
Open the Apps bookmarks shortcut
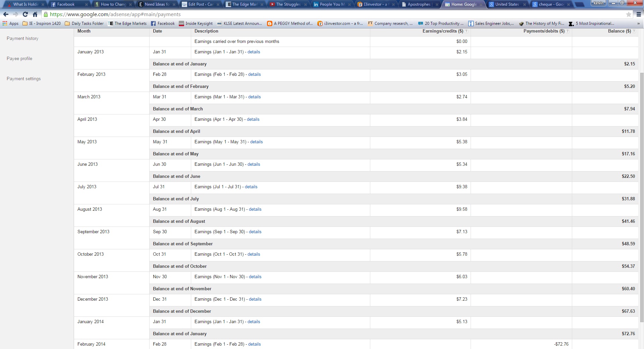pos(10,23)
